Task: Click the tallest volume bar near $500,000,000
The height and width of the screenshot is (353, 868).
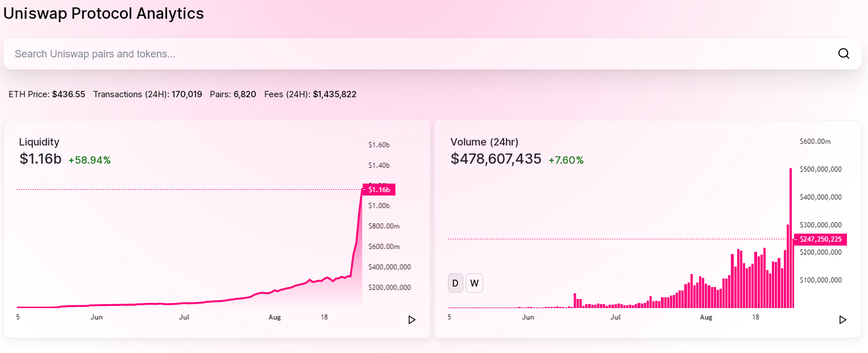Action: [791, 238]
